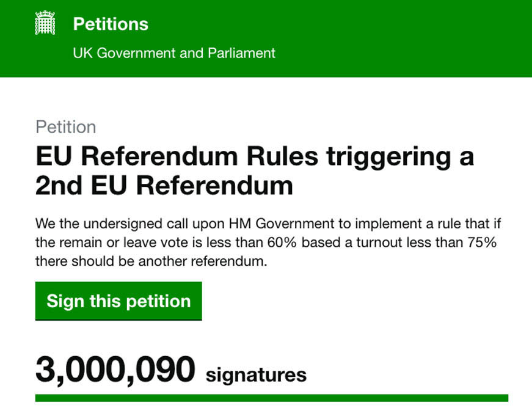Open the Petitions home title link
The width and height of the screenshot is (532, 408).
[111, 24]
